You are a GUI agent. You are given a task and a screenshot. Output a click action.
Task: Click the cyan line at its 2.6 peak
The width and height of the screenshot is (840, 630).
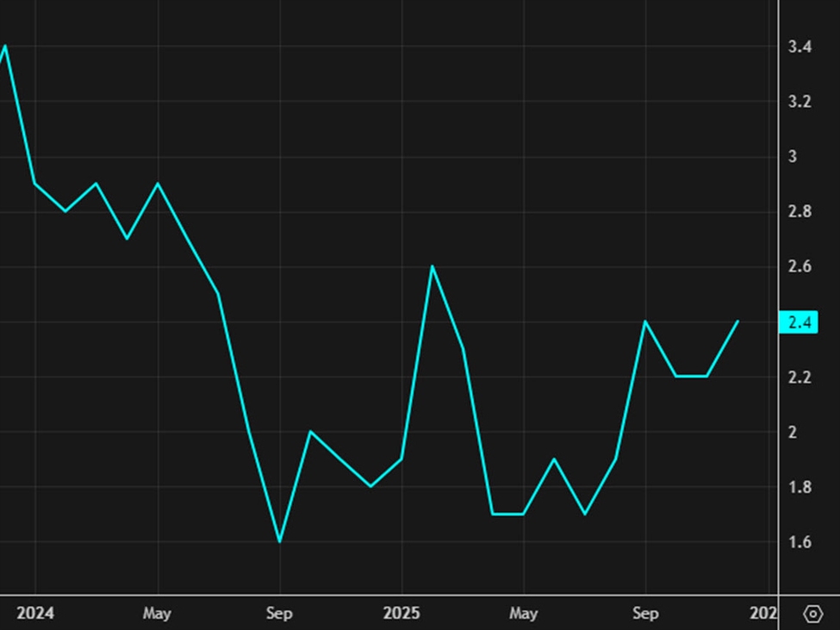[x=432, y=267]
